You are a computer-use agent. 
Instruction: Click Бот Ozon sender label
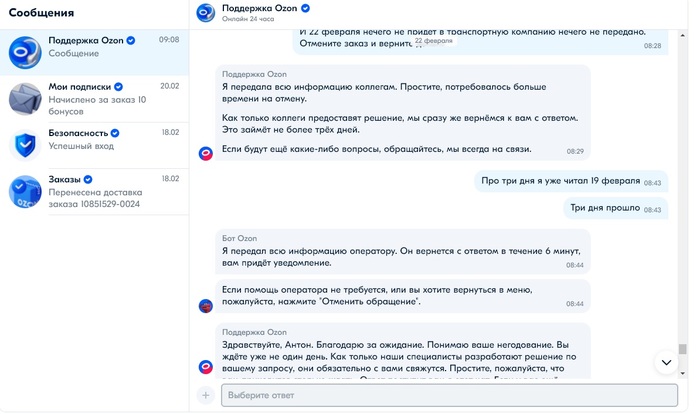(x=239, y=238)
